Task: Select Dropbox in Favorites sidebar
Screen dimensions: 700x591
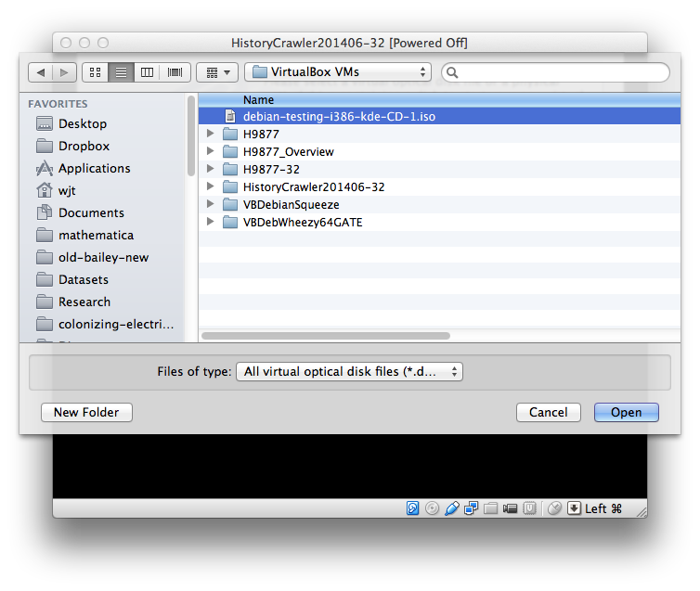Action: tap(84, 146)
